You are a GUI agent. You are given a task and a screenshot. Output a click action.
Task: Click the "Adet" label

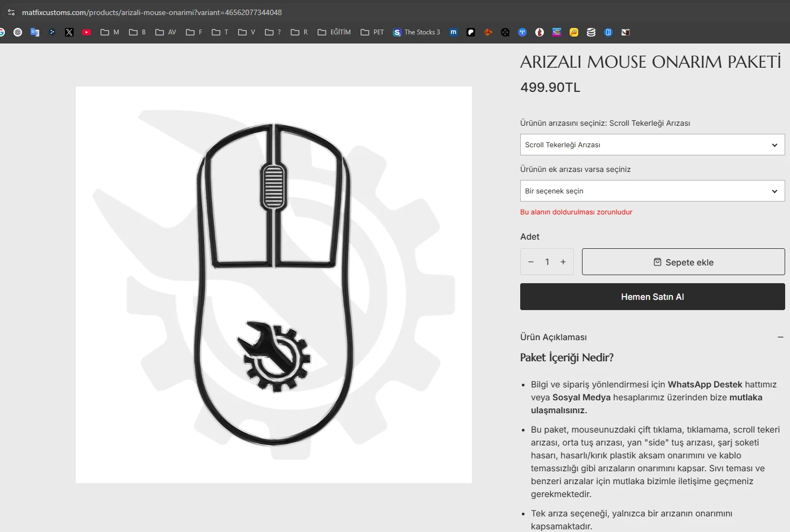[530, 236]
